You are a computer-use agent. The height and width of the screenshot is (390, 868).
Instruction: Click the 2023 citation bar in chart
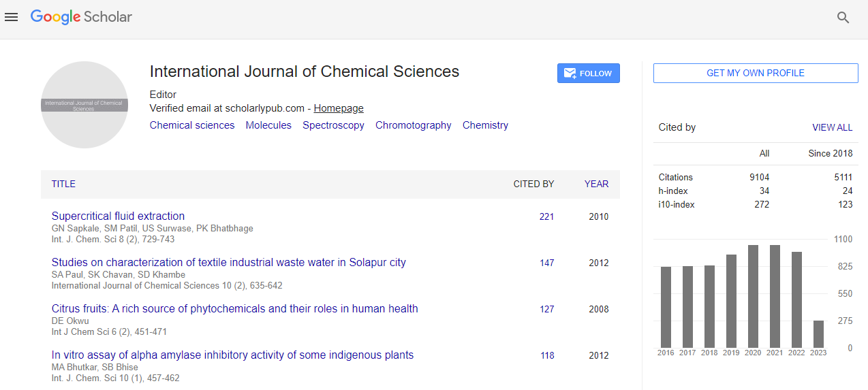tap(818, 334)
